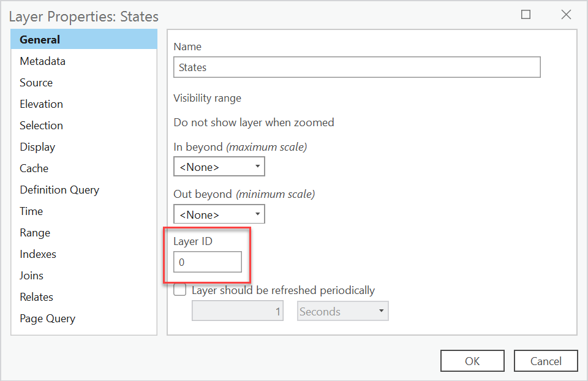Open the Joins tab
The width and height of the screenshot is (588, 381).
click(x=31, y=276)
